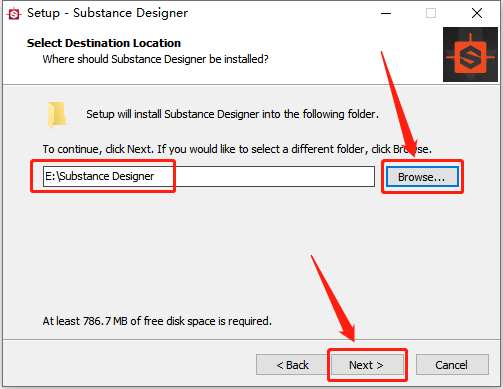Image resolution: width=503 pixels, height=389 pixels.
Task: Click the 'To continue, click Next' instruction
Action: 237,149
